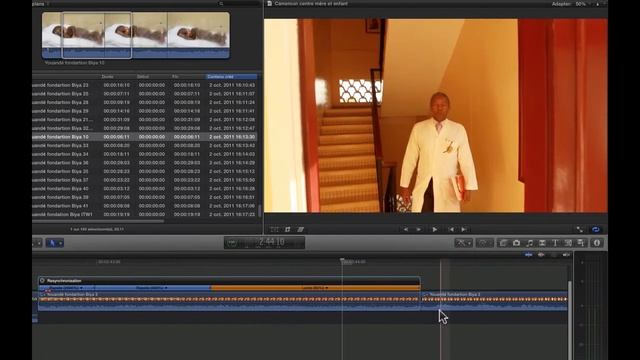The width and height of the screenshot is (640, 360).
Task: Show the Generators browser
Action: pos(568,243)
